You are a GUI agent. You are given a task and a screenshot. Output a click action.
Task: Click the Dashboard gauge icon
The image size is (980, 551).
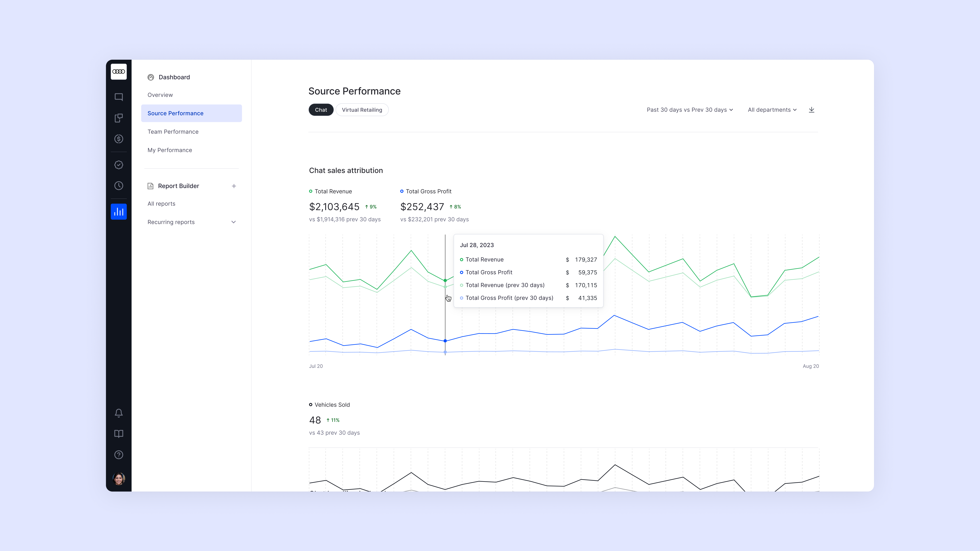151,77
